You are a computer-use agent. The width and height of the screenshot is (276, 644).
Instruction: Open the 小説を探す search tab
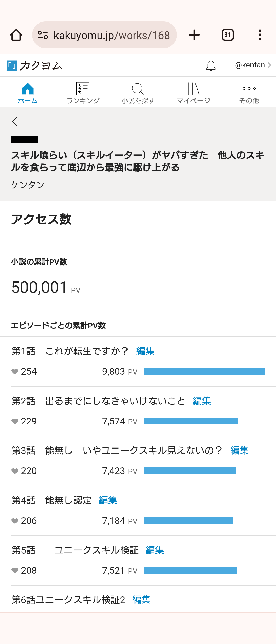[138, 93]
